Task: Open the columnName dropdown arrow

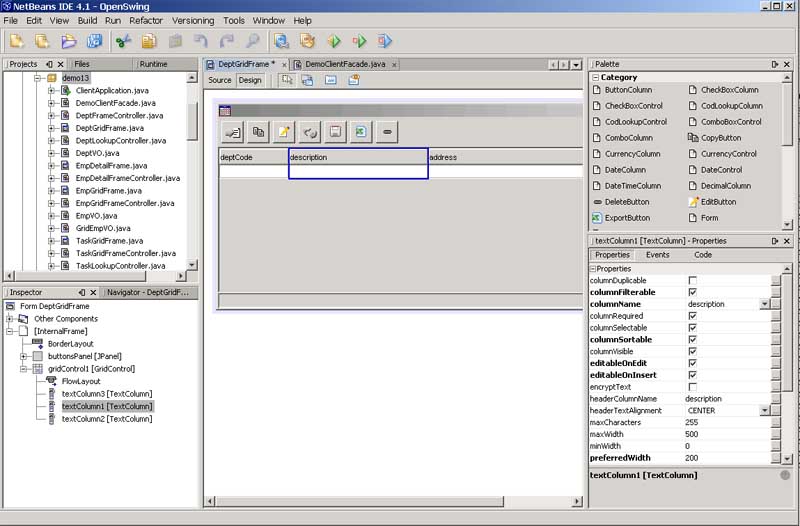Action: [765, 304]
